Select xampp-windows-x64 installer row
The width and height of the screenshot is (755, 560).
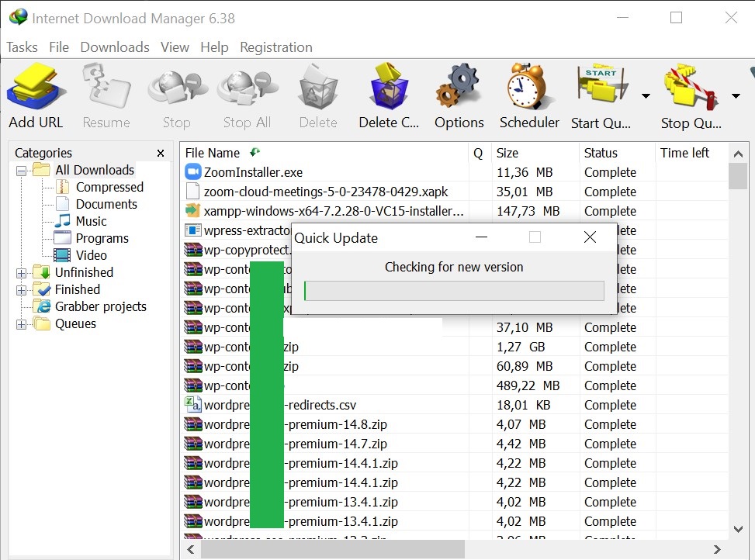454,211
